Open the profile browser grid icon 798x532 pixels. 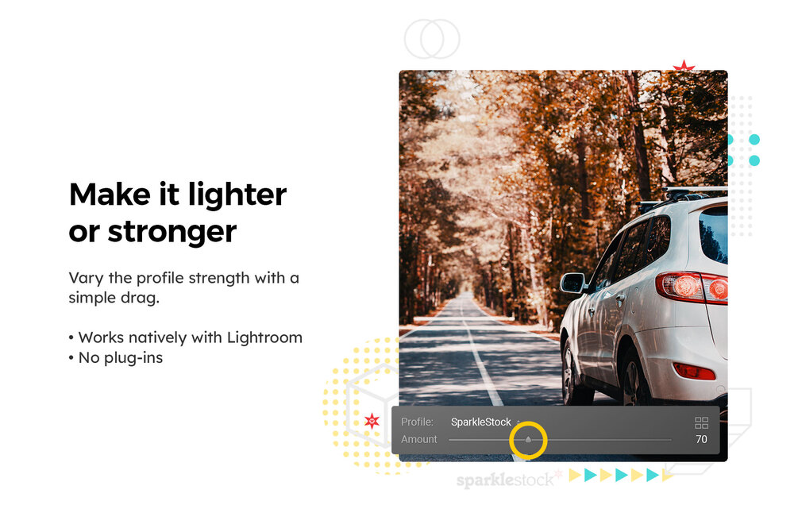(701, 422)
